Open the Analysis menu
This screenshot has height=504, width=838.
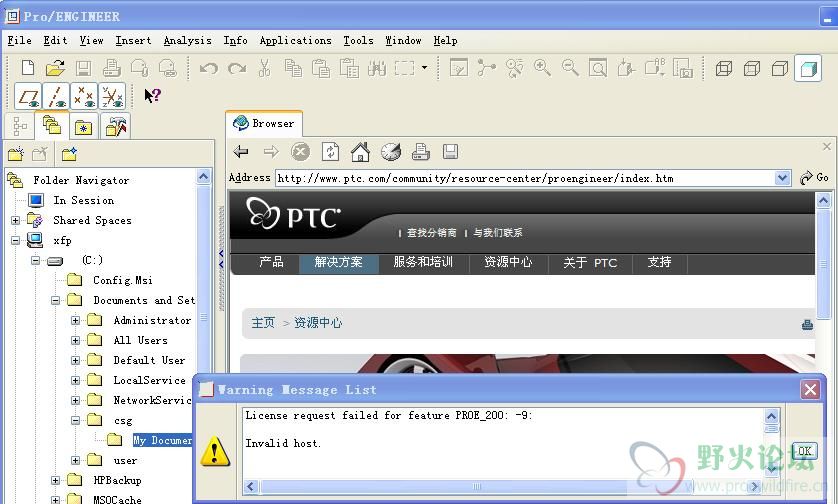point(187,41)
